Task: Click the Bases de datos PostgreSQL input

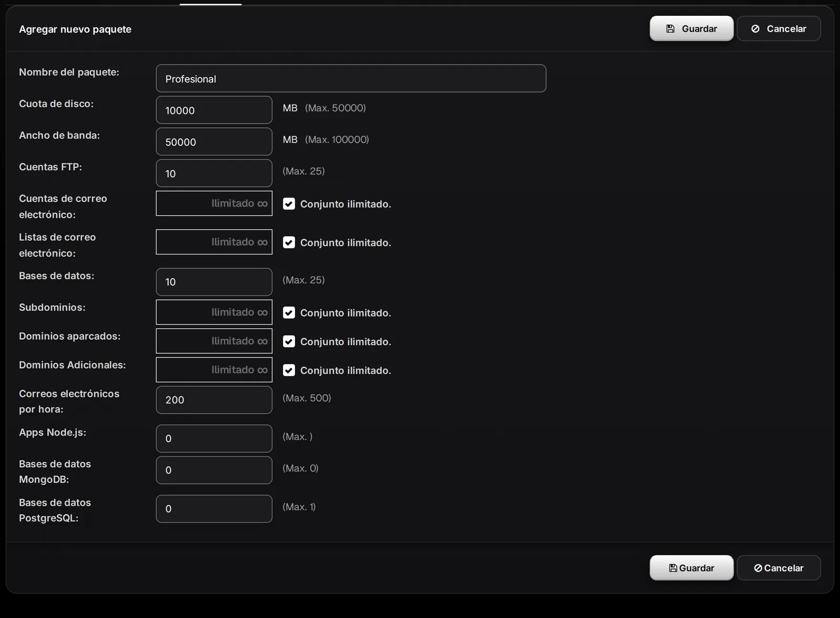Action: point(214,509)
